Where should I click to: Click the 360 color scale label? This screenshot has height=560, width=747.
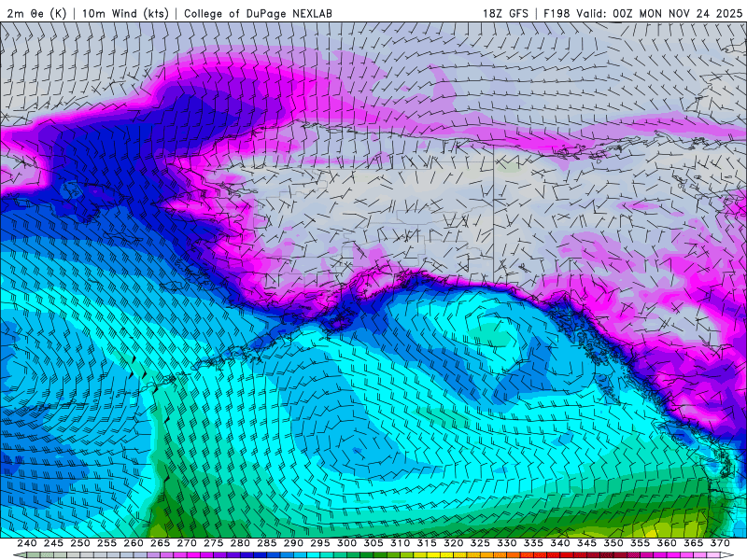point(667,543)
